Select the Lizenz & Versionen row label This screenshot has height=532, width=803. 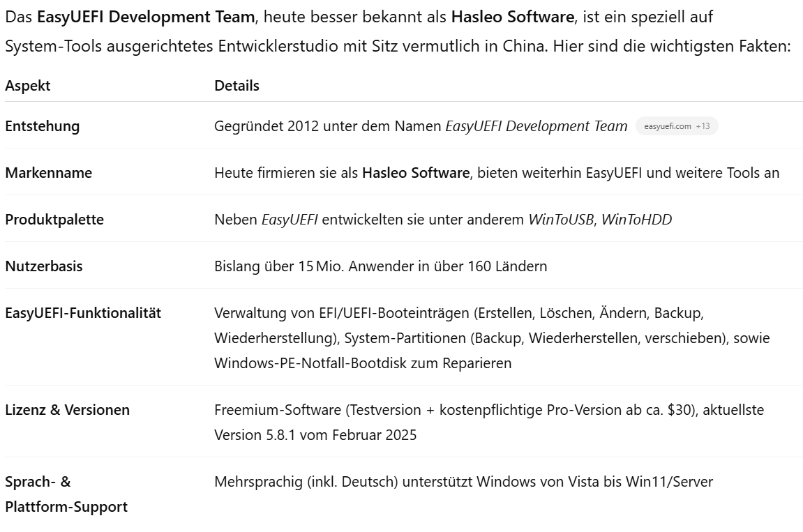click(x=67, y=409)
